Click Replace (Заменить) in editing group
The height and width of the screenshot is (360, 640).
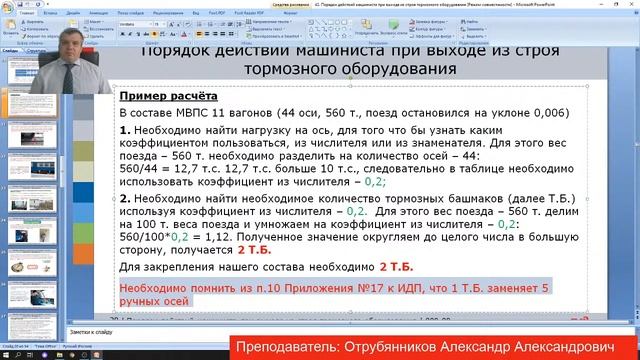point(473,29)
